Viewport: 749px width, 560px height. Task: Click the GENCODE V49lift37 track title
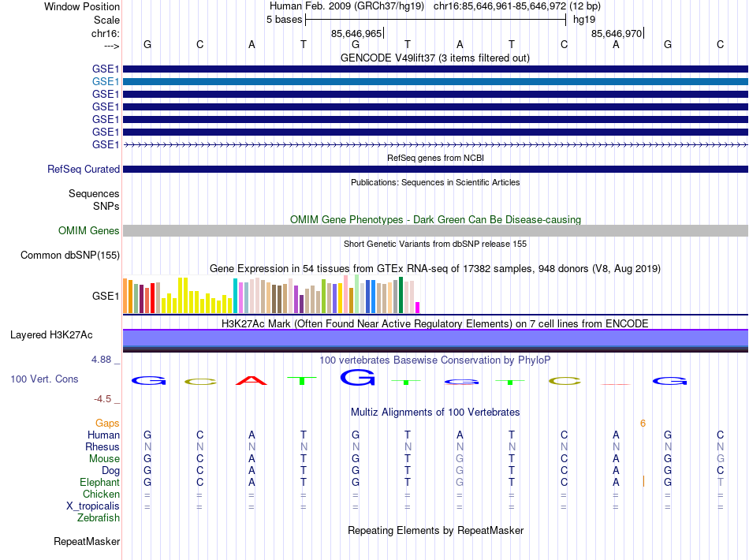click(435, 58)
